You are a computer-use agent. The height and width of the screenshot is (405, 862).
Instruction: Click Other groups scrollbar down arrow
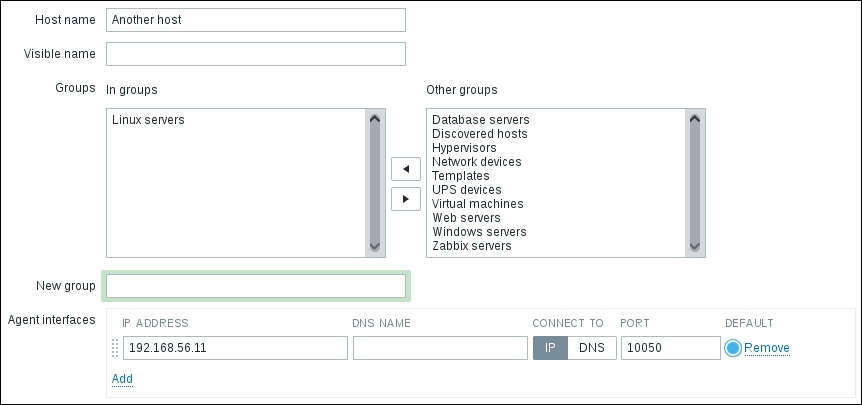point(696,246)
